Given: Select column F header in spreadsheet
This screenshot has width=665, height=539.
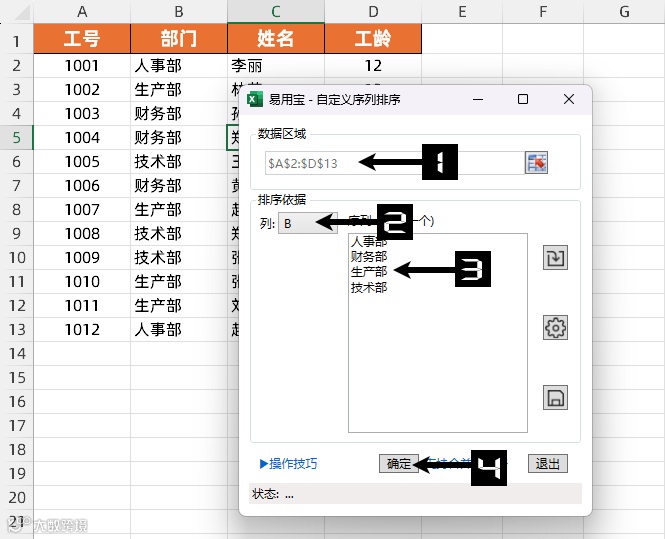Looking at the screenshot, I should point(543,11).
